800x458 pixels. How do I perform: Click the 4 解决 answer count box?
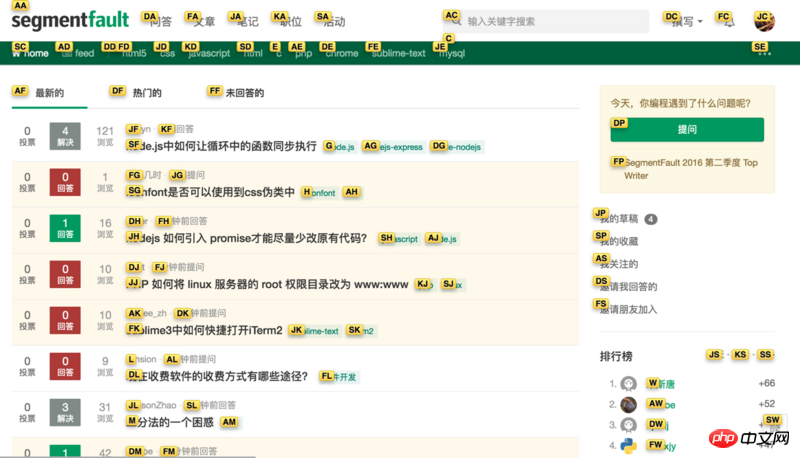[65, 136]
